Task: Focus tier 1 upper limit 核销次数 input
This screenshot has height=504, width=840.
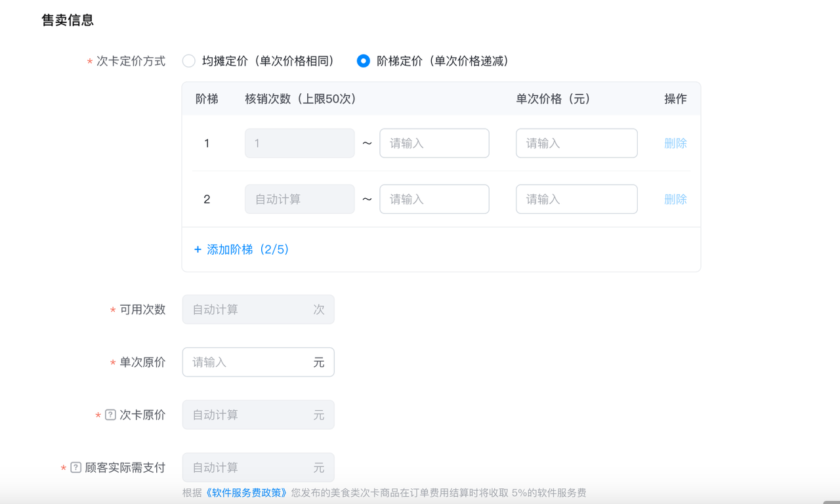Action: (x=434, y=143)
